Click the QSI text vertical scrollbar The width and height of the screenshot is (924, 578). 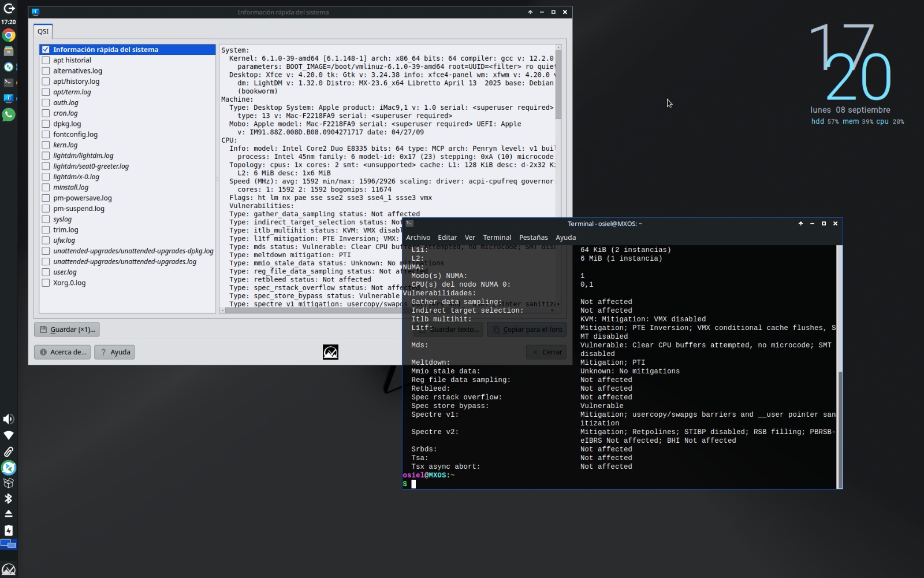[x=558, y=84]
